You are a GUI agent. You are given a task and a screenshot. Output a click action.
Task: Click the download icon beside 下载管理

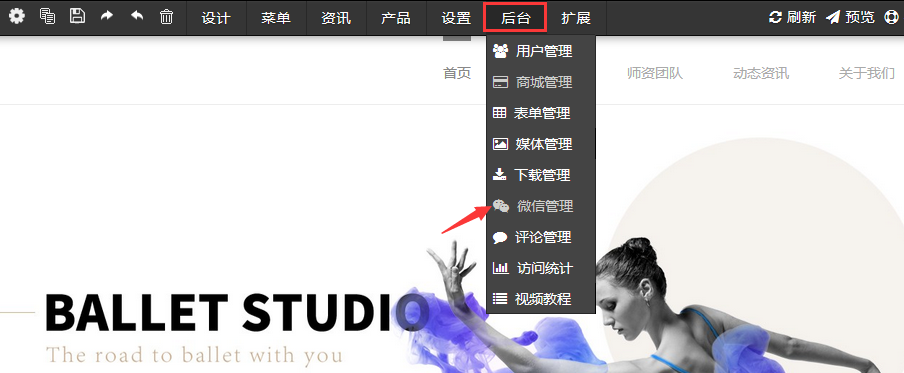499,175
